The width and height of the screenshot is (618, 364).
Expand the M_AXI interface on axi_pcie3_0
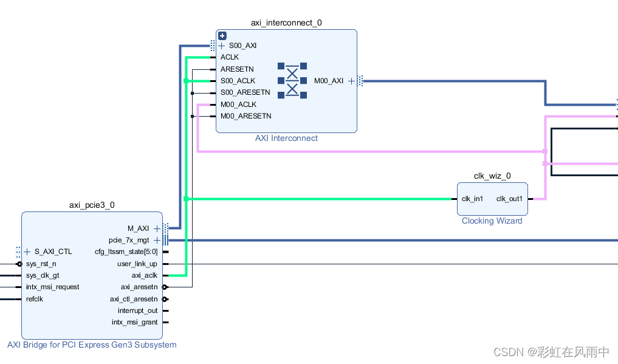pos(157,228)
